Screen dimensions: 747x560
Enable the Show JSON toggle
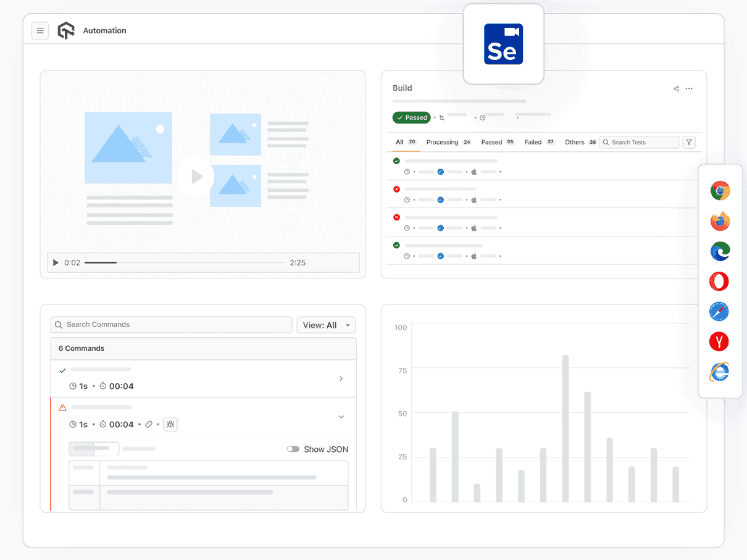[x=293, y=449]
